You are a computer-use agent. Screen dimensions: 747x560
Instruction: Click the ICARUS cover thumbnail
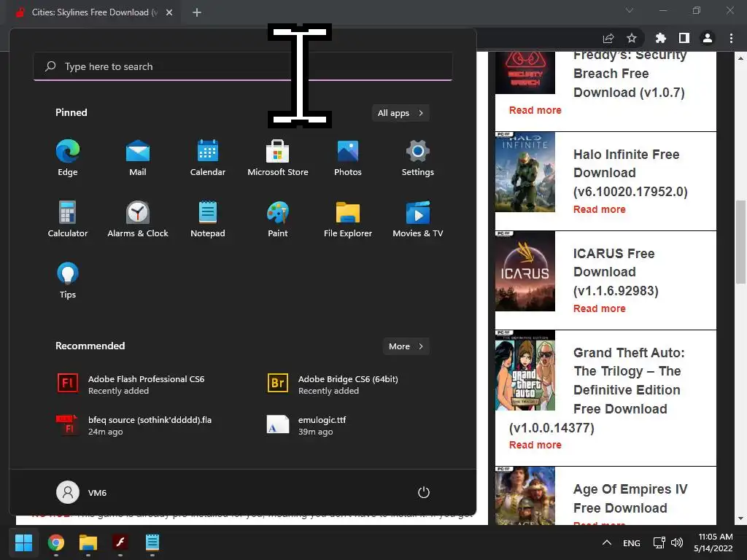[525, 271]
